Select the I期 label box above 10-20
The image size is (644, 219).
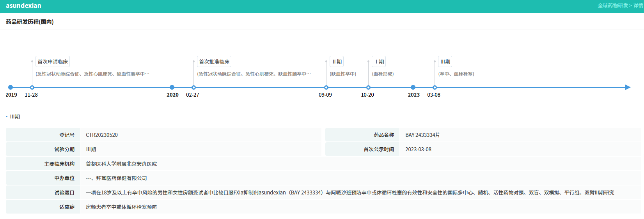tap(379, 62)
